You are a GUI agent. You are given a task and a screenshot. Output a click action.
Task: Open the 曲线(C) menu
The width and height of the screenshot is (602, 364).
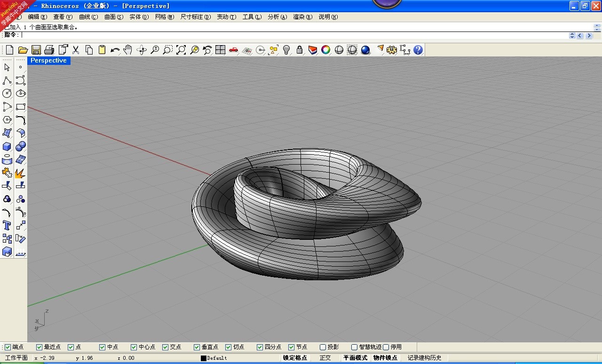point(88,17)
